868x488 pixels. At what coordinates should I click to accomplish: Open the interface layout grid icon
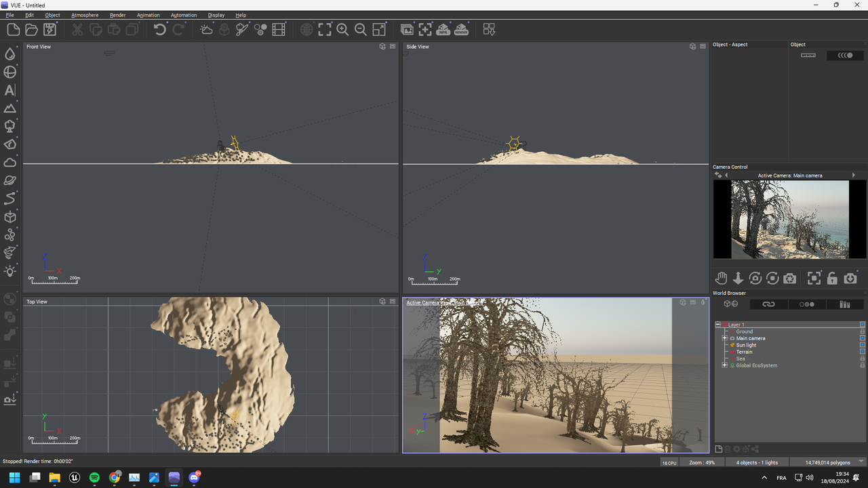coord(489,29)
